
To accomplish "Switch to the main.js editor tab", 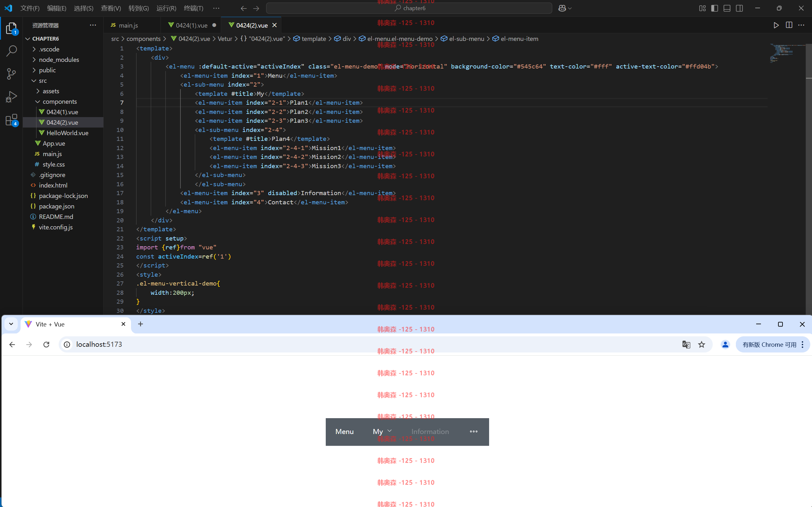I will pos(132,25).
